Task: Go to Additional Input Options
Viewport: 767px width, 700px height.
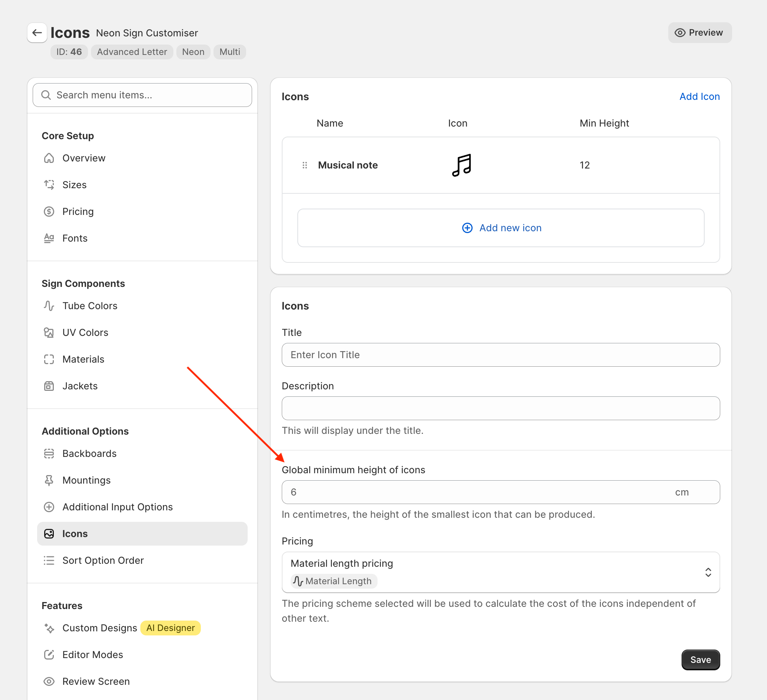Action: 117,507
